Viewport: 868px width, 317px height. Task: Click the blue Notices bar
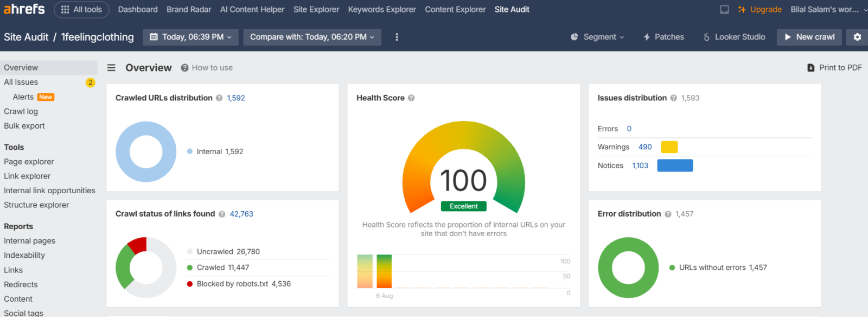(x=675, y=166)
